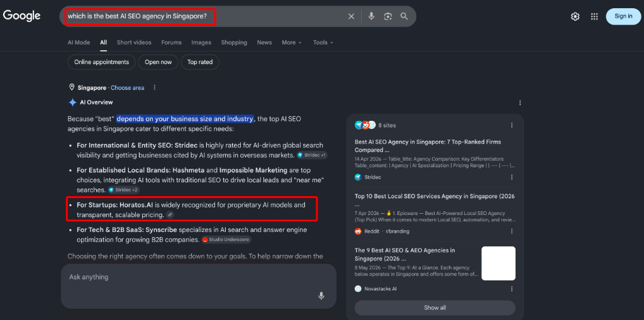
Task: Apply the Top rated filter chip
Action: coord(200,62)
